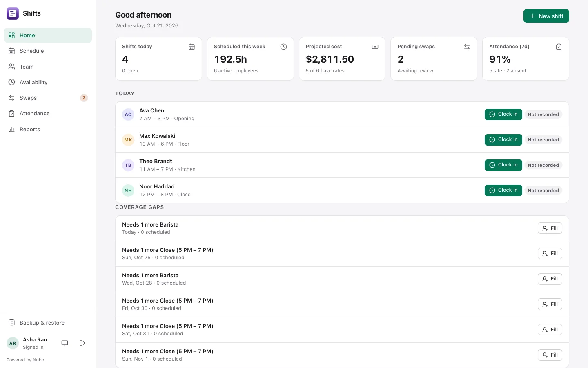Clock in Theo Brandt
This screenshot has width=588, height=368.
click(x=503, y=165)
